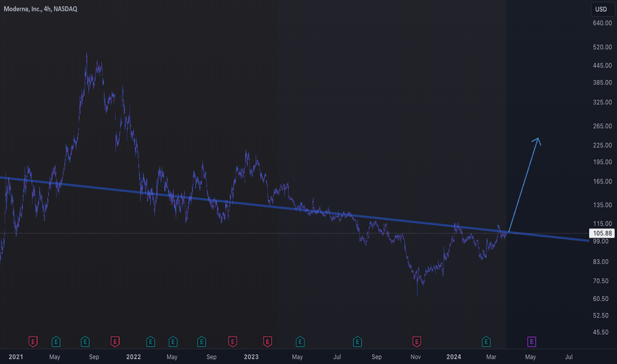Click the May label following 2022
The width and height of the screenshot is (617, 364).
click(x=172, y=357)
